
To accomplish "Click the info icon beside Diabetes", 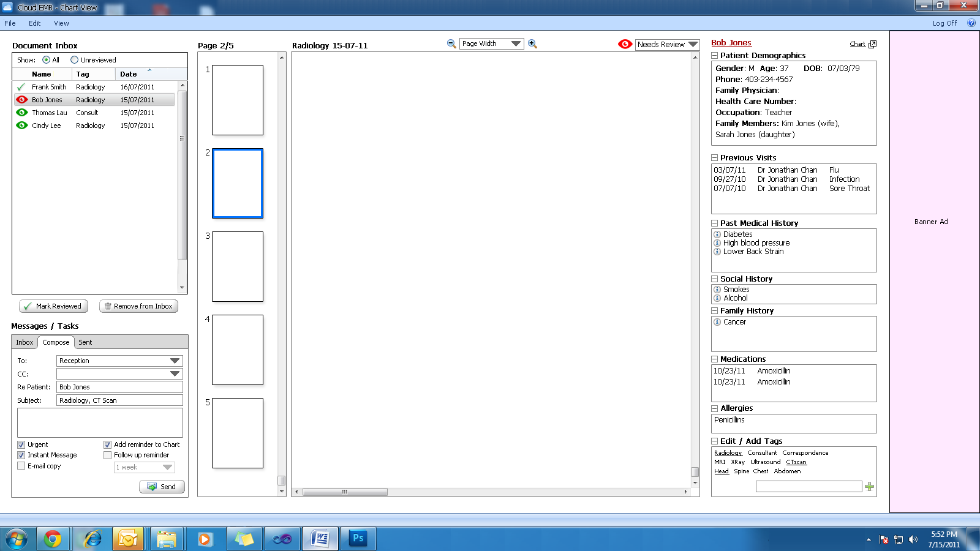I will 717,234.
